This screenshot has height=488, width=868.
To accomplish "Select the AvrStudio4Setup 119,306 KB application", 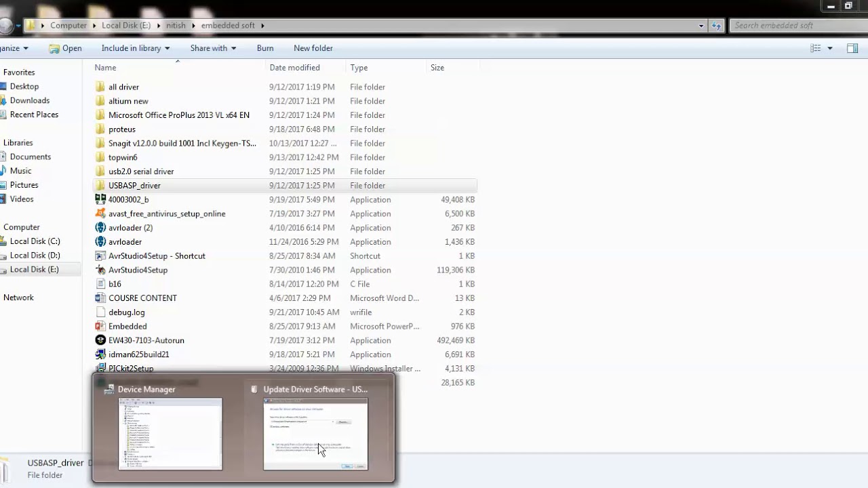I will pos(285,270).
